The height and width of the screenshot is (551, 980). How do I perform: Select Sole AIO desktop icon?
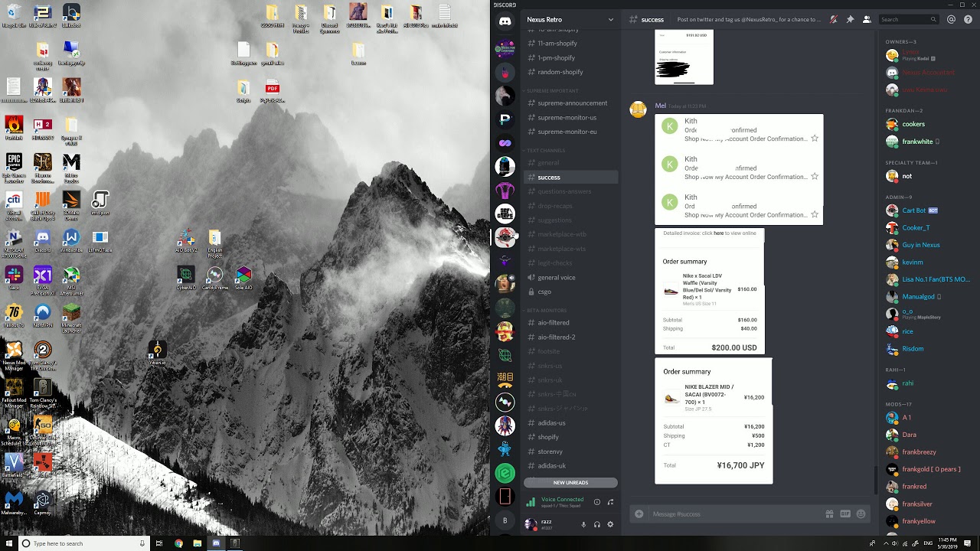click(243, 279)
